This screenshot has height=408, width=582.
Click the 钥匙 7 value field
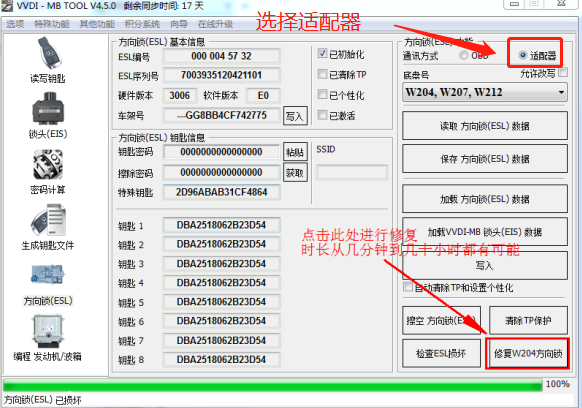pyautogui.click(x=222, y=341)
